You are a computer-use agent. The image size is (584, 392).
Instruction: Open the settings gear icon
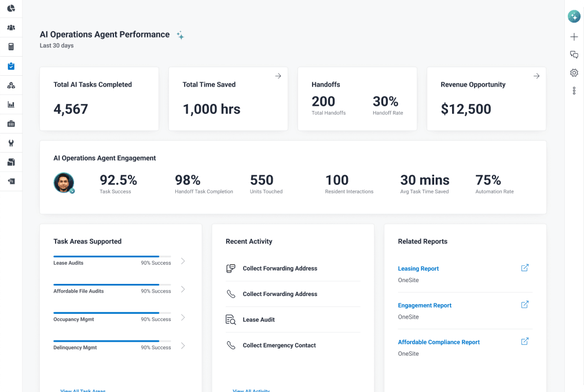(574, 72)
